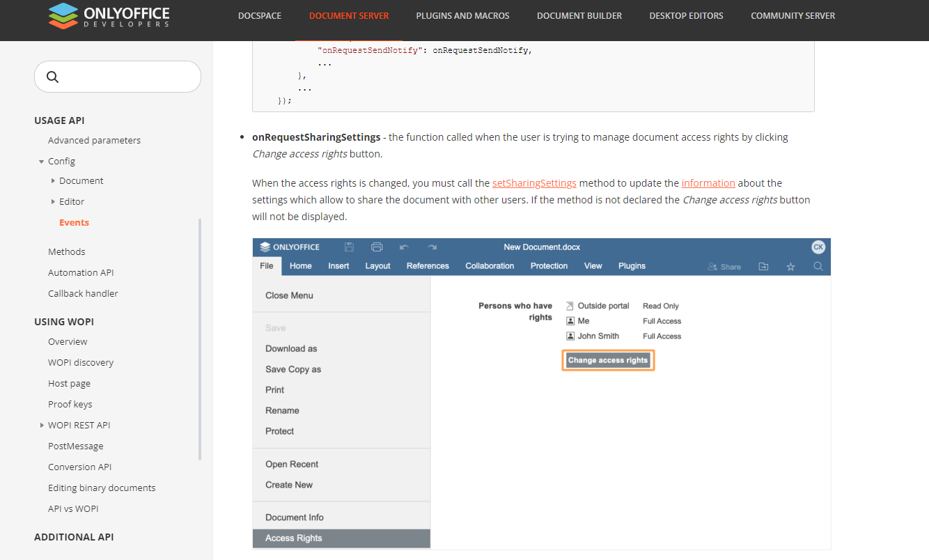The height and width of the screenshot is (560, 929).
Task: Click the ONLYOFFICE logo in editor screenshot
Action: pyautogui.click(x=290, y=247)
